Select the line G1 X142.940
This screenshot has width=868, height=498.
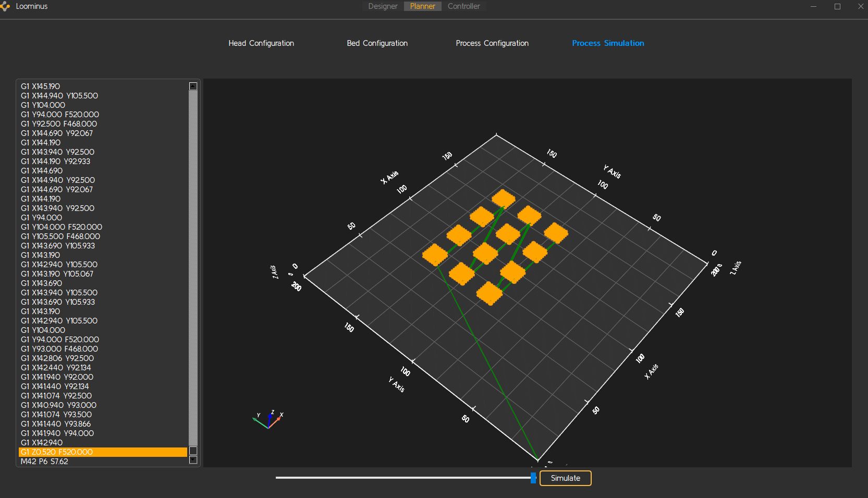click(103, 443)
